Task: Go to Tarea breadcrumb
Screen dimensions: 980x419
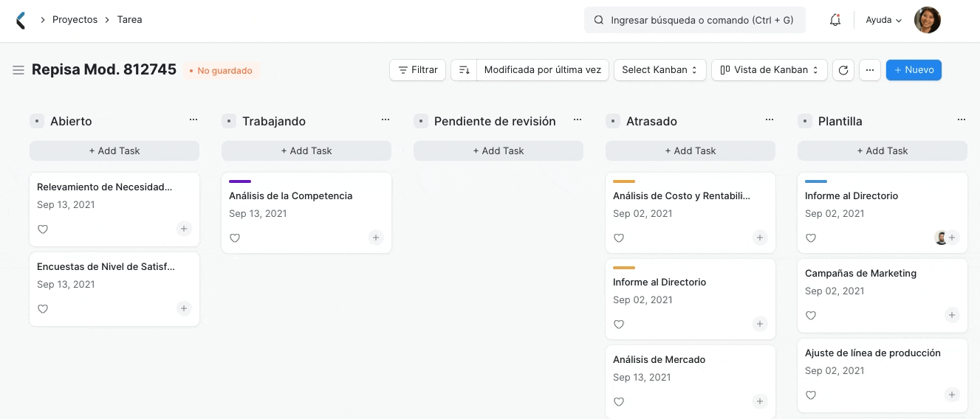Action: 129,20
